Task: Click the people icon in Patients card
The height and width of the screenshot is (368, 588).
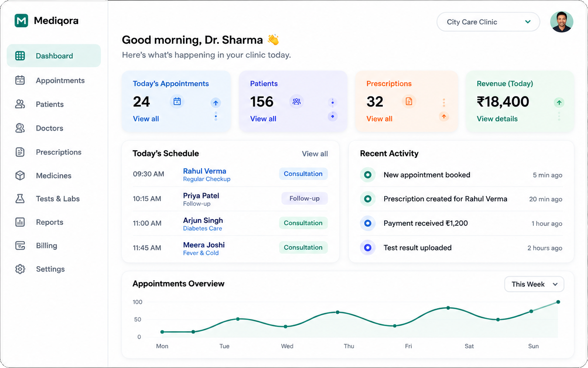Action: click(297, 101)
